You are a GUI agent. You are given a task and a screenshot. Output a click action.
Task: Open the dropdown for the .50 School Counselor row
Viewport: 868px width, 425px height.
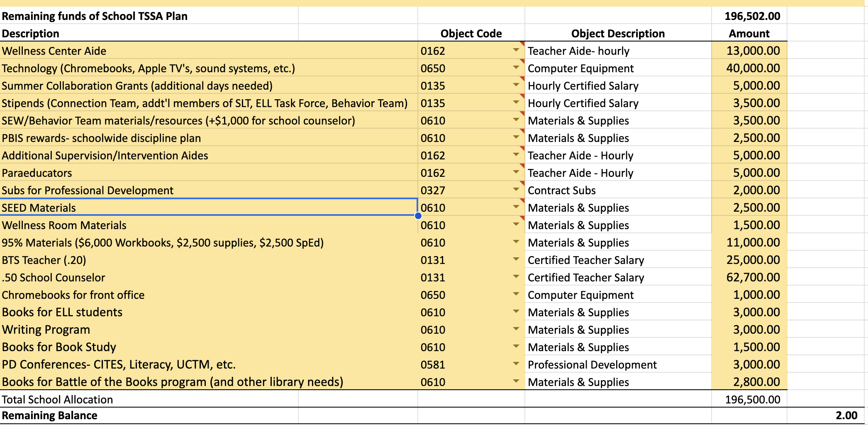(516, 277)
